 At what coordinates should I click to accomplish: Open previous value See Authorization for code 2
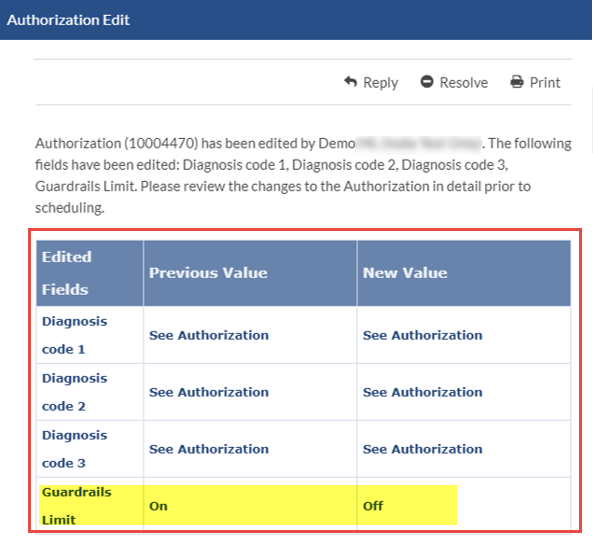(209, 393)
